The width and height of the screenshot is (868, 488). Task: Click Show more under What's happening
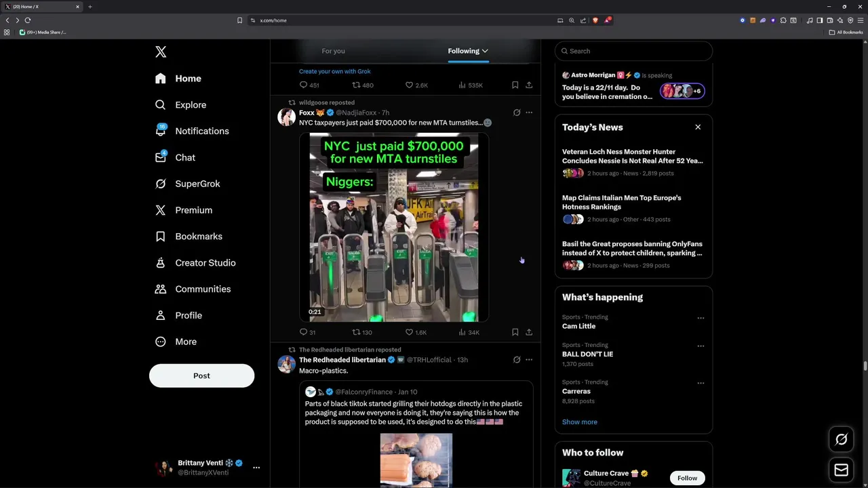(x=580, y=422)
